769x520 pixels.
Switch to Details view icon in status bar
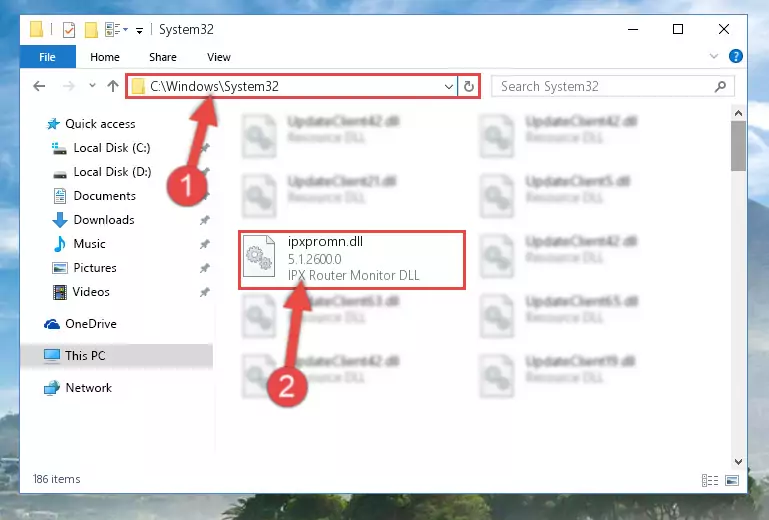coord(710,480)
